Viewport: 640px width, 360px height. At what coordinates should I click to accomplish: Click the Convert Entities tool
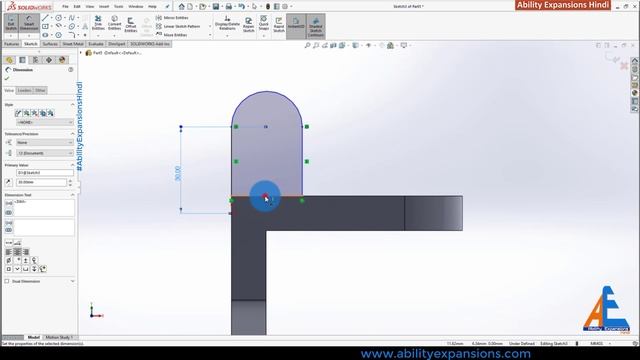[x=114, y=23]
